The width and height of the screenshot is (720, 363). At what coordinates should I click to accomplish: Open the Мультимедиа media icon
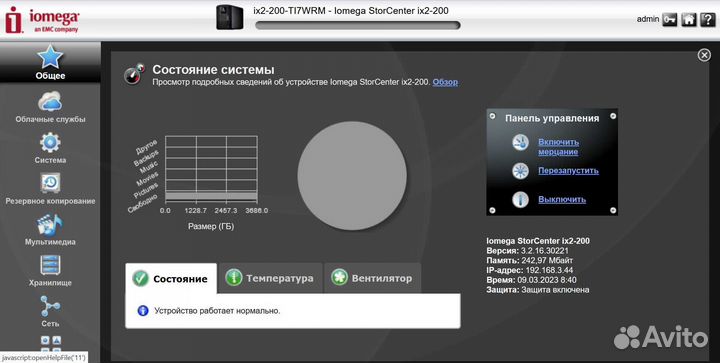click(50, 224)
